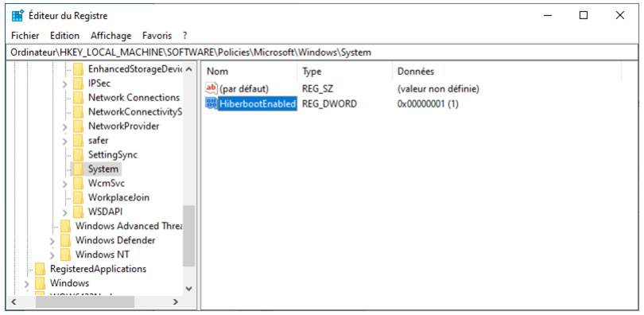
Task: Click the tree pane vertical scrollbar thumb
Action: (x=189, y=235)
